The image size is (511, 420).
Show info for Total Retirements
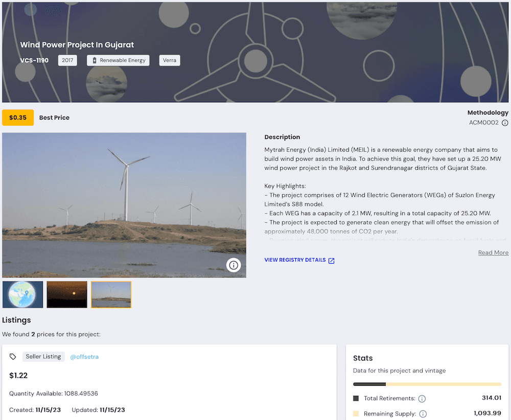[422, 399]
